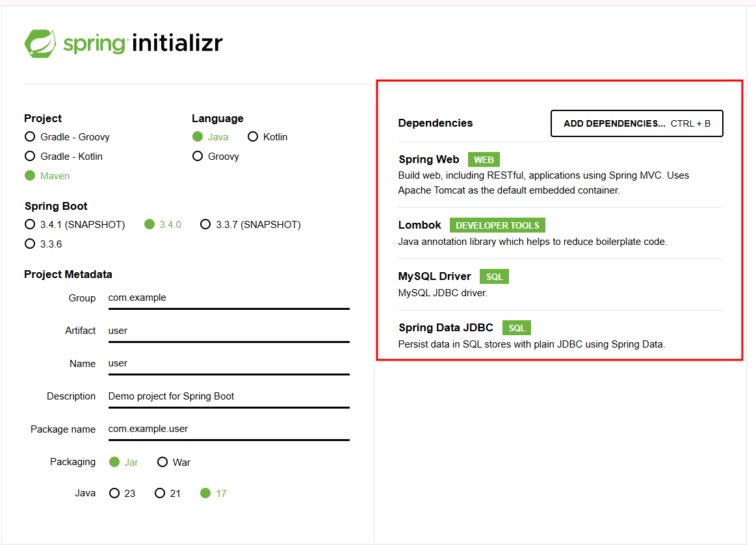Click the Group input field

pos(229,298)
